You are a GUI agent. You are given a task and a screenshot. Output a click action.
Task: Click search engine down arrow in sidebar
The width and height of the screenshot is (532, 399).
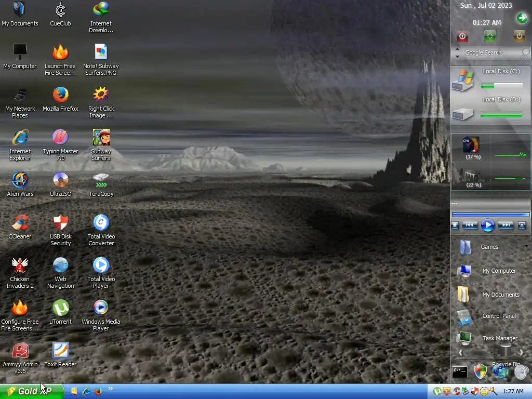457,56
